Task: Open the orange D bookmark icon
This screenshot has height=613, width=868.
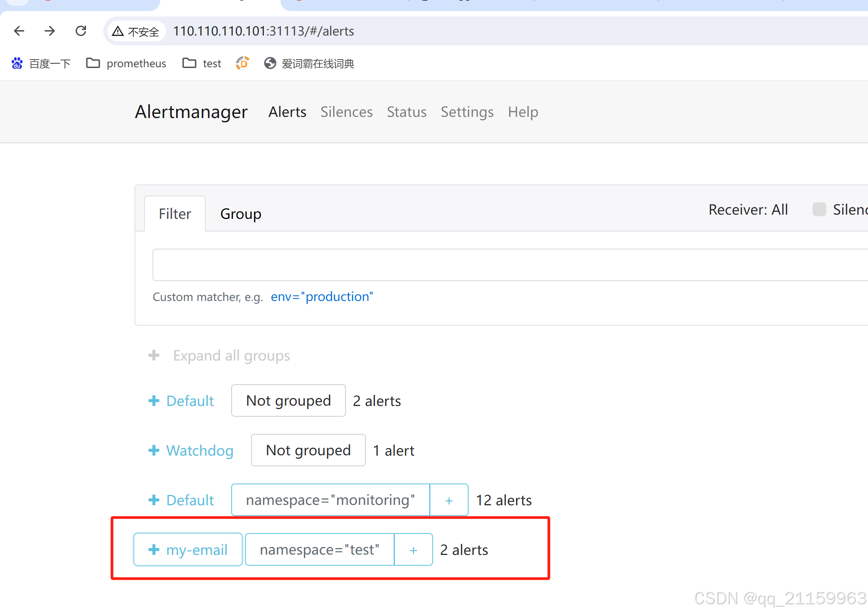Action: [242, 63]
